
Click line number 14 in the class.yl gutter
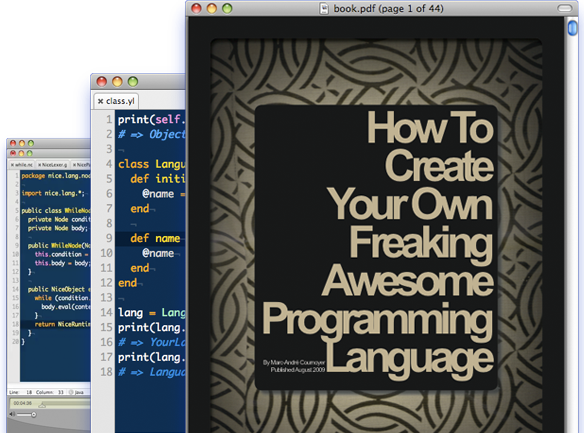coord(106,312)
